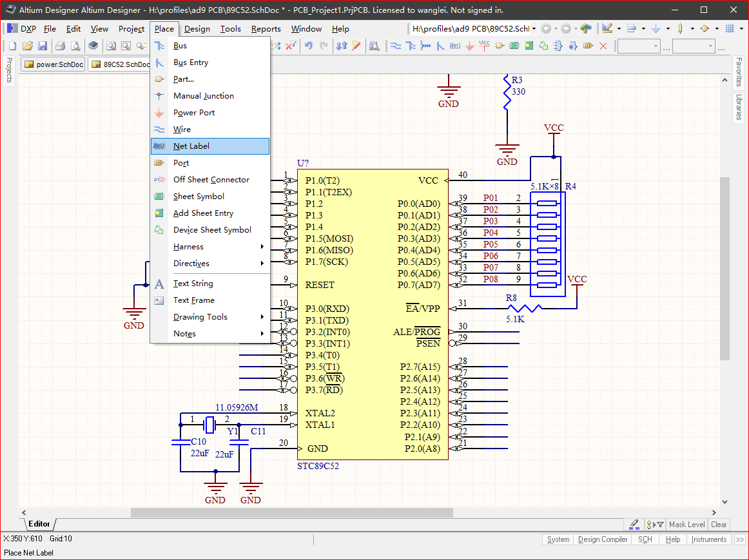Image resolution: width=749 pixels, height=560 pixels.
Task: Open the Design Compiler panel button
Action: click(603, 540)
